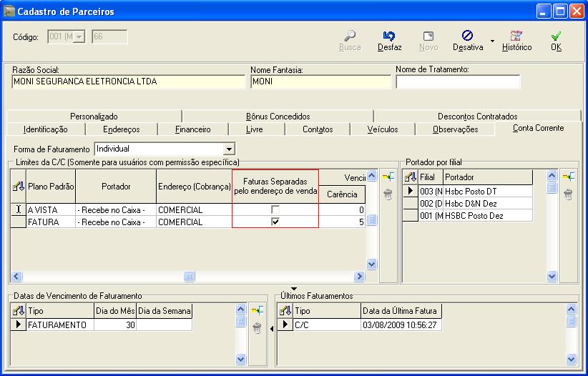Open the Forma de Faturamento dropdown
Screen dimensions: 588x376
pos(229,149)
